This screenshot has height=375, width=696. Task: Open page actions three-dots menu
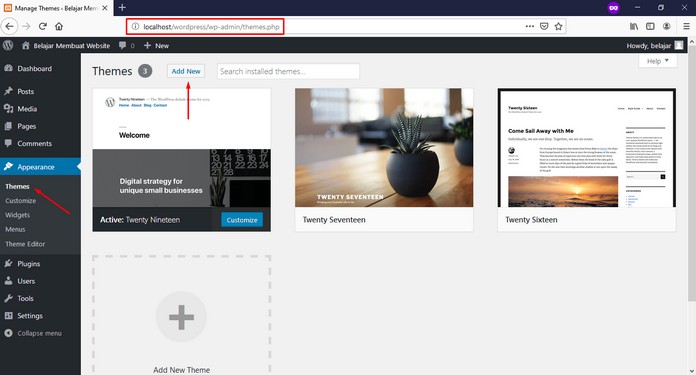tap(530, 26)
